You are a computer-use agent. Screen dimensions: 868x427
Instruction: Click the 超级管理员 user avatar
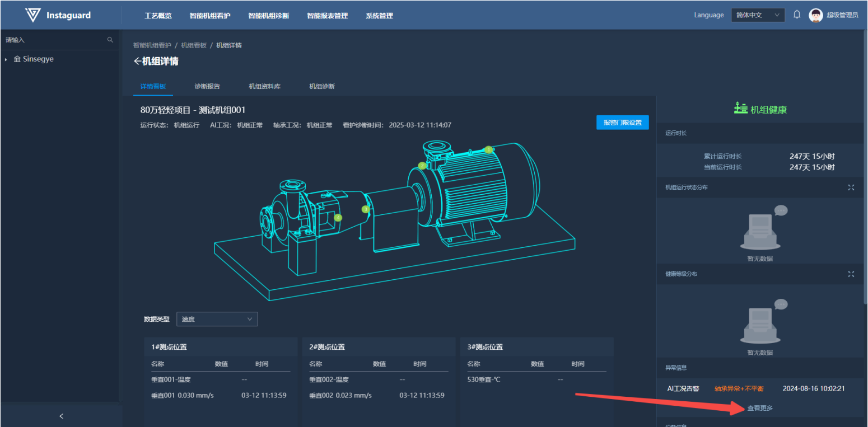click(815, 15)
